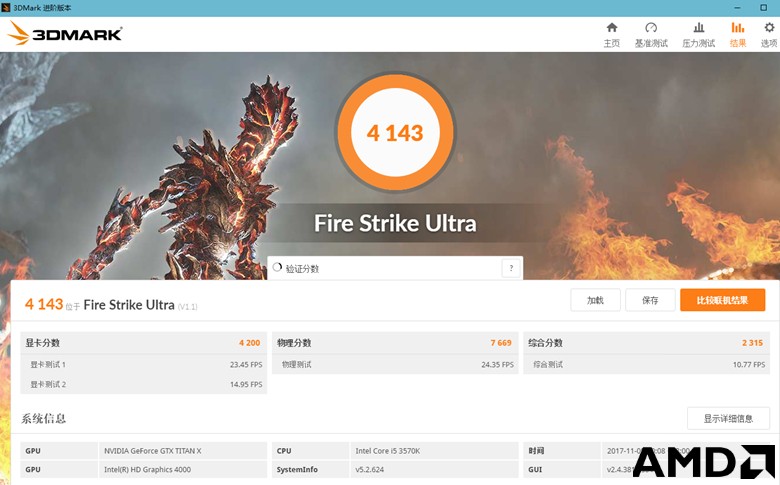Screen dimensions: 780x485
Task: Click the physics score value 7 669
Action: pos(501,343)
